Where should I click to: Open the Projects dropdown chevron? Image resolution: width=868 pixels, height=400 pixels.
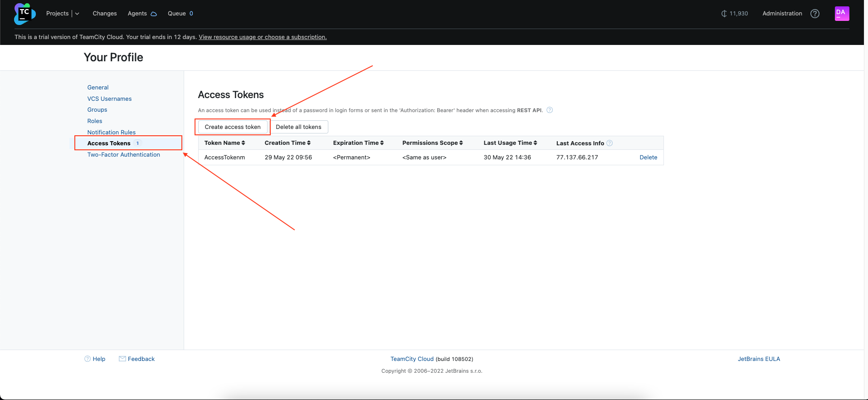[x=77, y=14]
